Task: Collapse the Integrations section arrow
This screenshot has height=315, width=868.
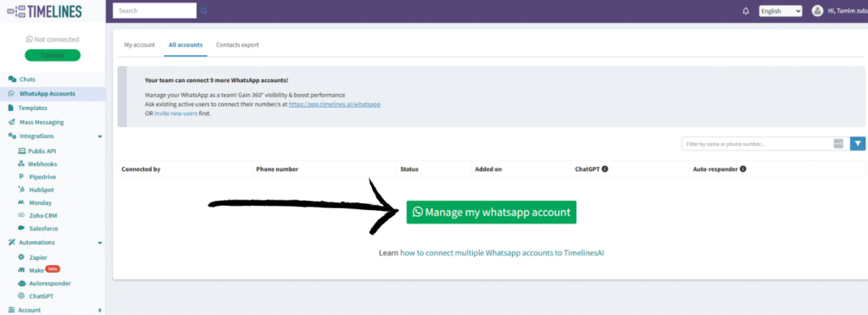Action: coord(100,136)
